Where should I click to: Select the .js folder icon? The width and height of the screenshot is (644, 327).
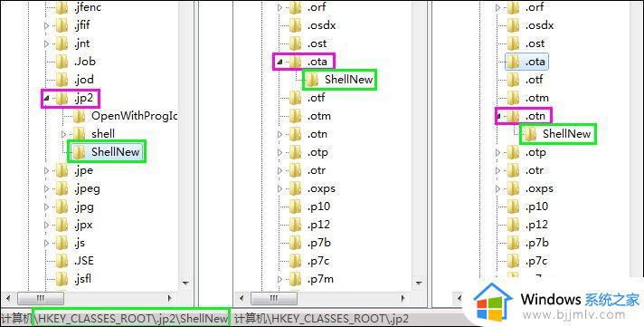(62, 243)
